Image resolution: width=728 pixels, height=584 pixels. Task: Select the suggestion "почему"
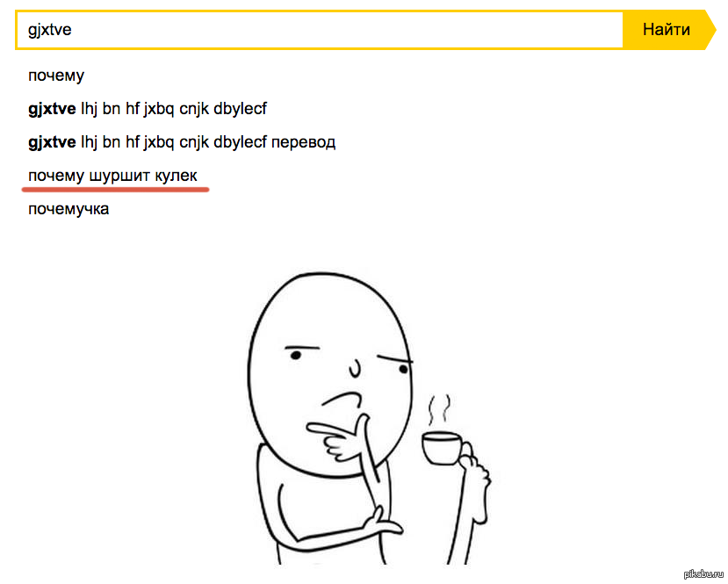pyautogui.click(x=56, y=76)
